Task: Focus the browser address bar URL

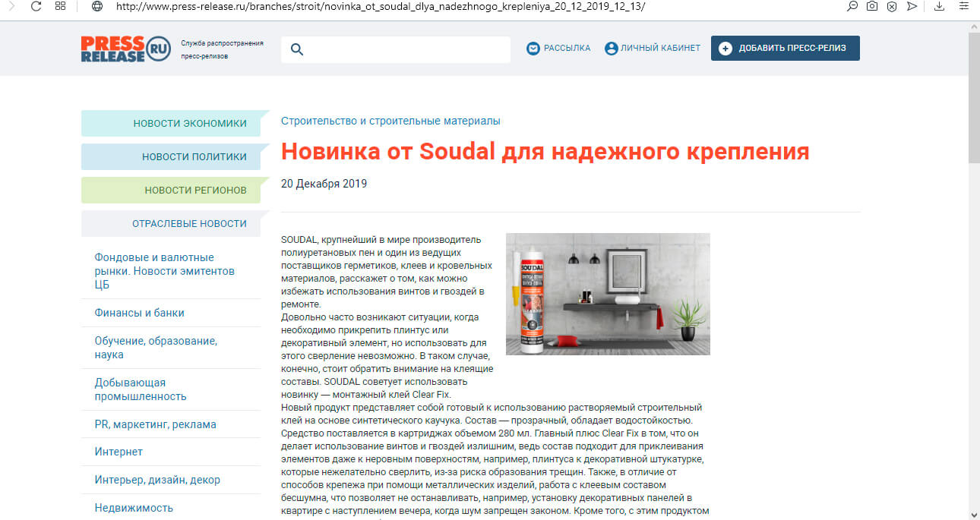Action: (x=380, y=6)
